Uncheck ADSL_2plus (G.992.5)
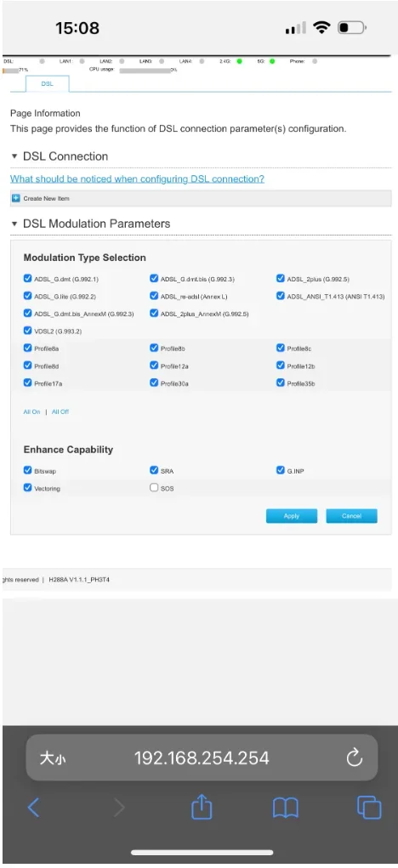 tap(280, 279)
